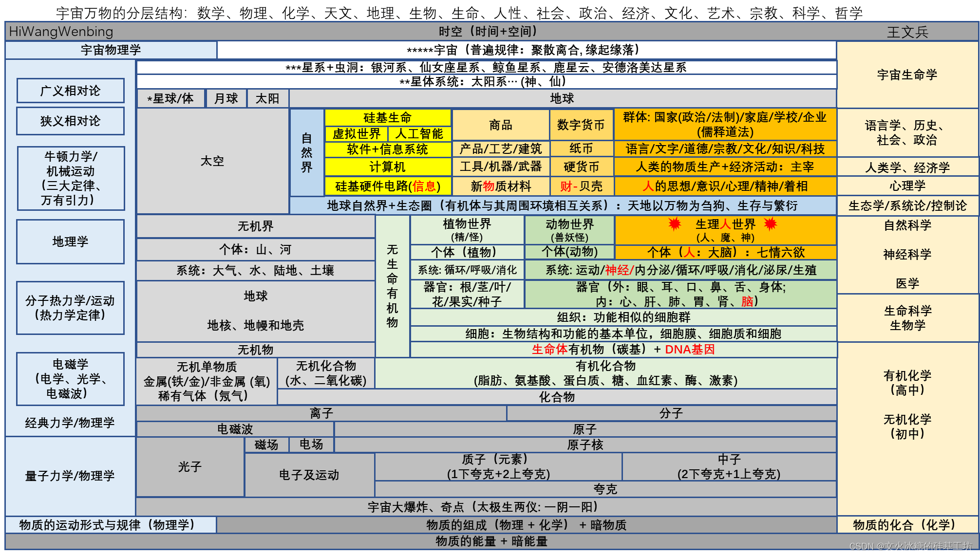Click the 地理学 box
980x556 pixels.
point(71,241)
